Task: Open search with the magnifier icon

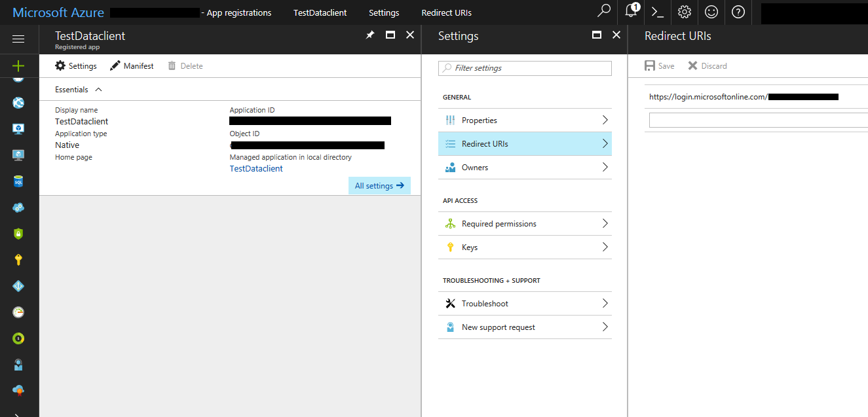Action: (x=604, y=12)
